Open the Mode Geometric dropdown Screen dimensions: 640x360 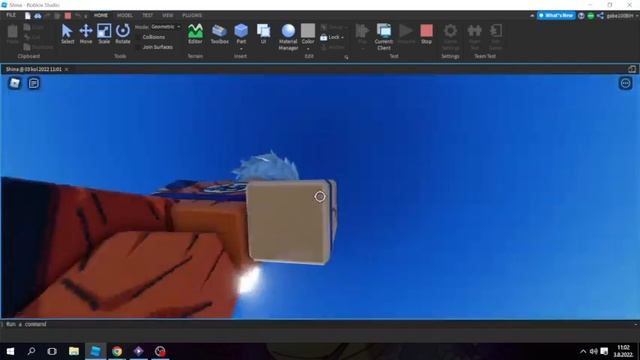tap(165, 27)
